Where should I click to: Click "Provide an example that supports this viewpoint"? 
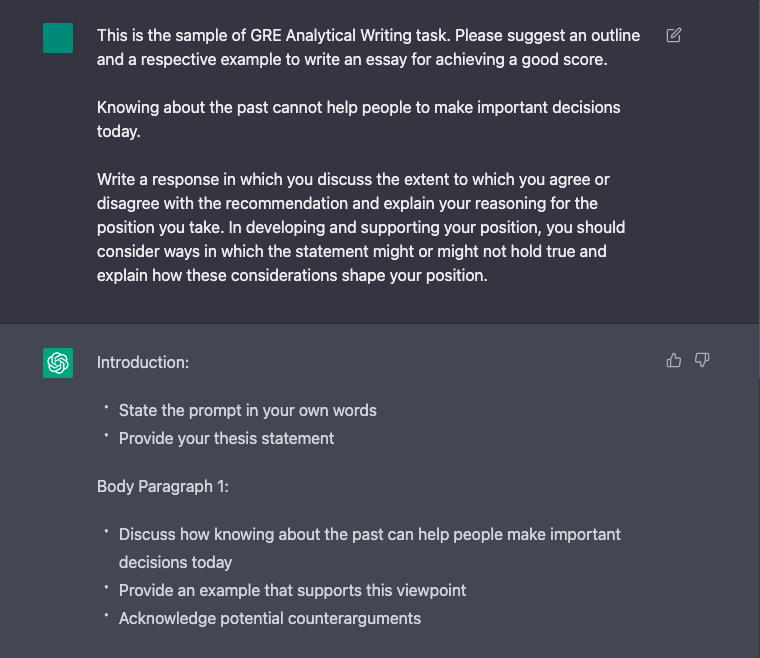pos(292,590)
